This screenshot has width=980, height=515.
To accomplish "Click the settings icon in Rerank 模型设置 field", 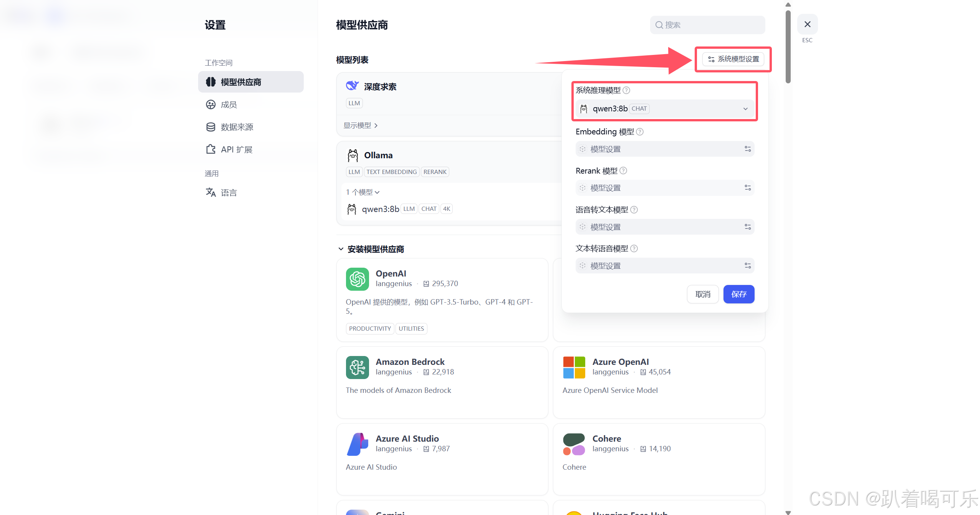I will click(747, 188).
